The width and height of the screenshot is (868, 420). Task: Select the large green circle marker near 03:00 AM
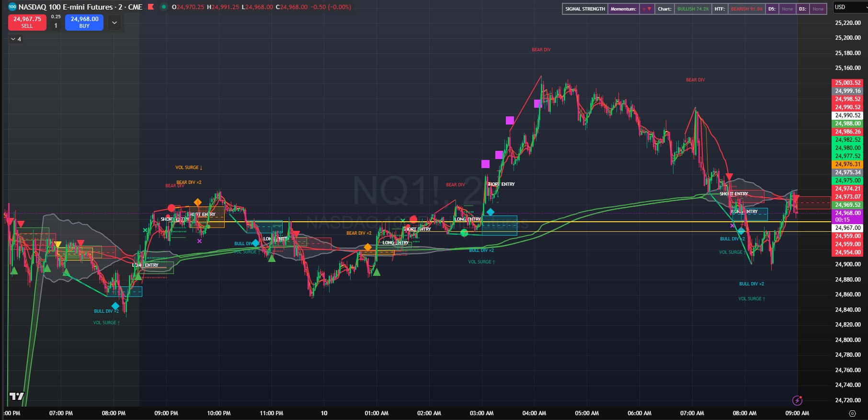click(x=464, y=233)
